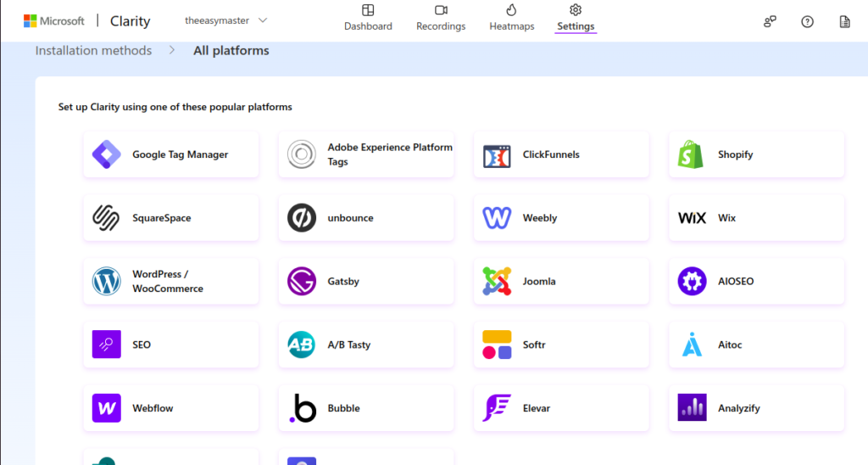Click the Weebly W logo icon
This screenshot has height=465, width=868.
pyautogui.click(x=497, y=218)
